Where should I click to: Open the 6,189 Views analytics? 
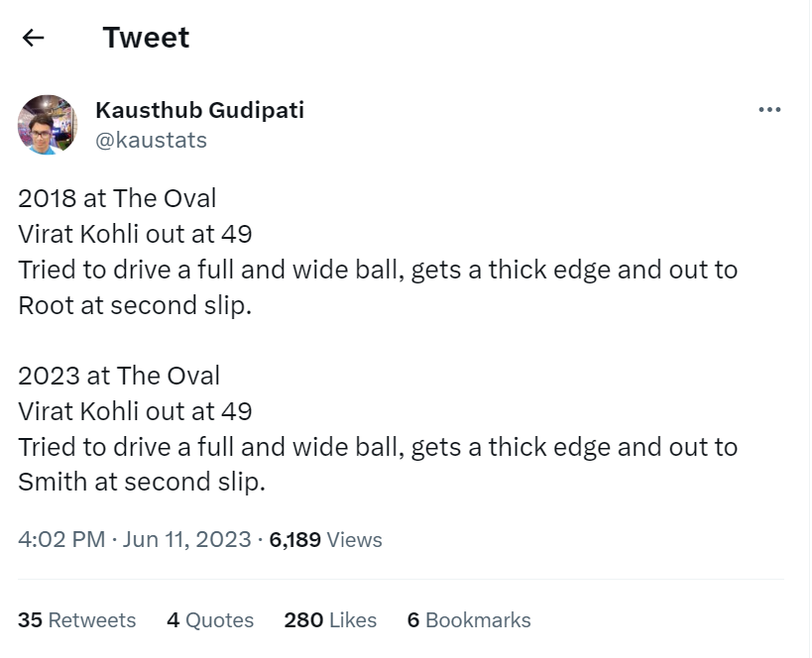click(325, 539)
